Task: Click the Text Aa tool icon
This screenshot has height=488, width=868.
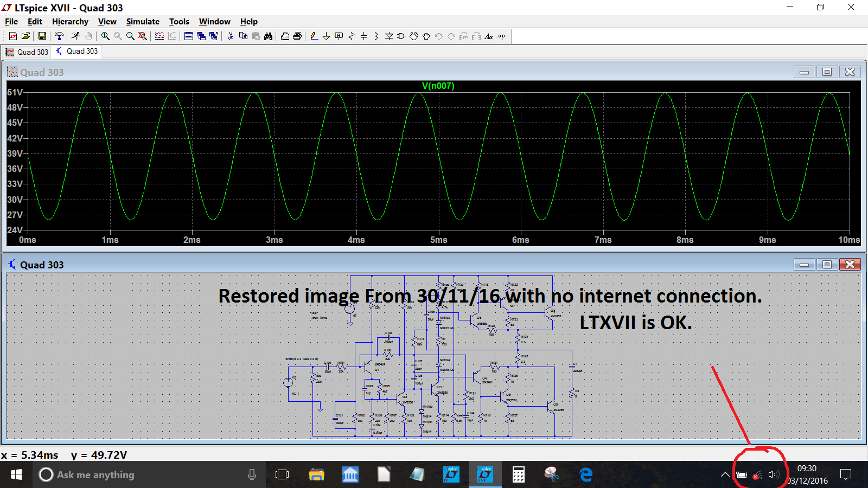Action: (489, 36)
